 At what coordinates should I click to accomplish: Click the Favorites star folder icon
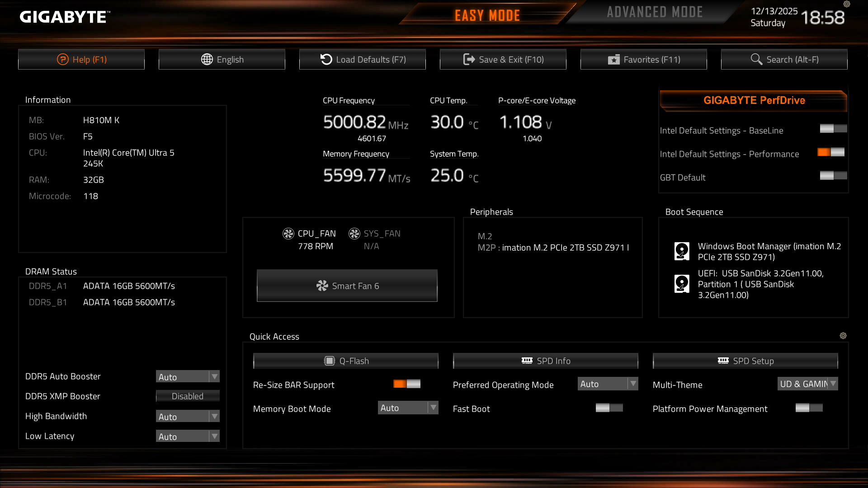coord(613,60)
